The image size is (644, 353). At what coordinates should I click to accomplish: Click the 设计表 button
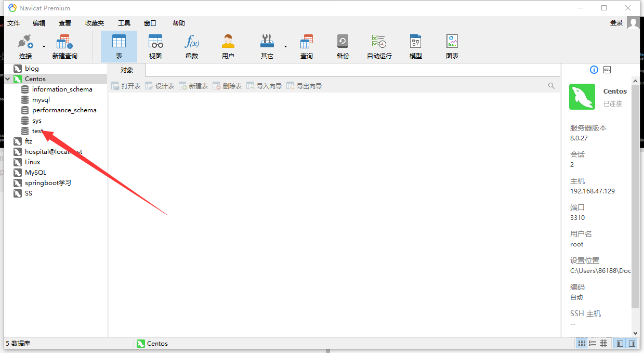click(x=160, y=86)
